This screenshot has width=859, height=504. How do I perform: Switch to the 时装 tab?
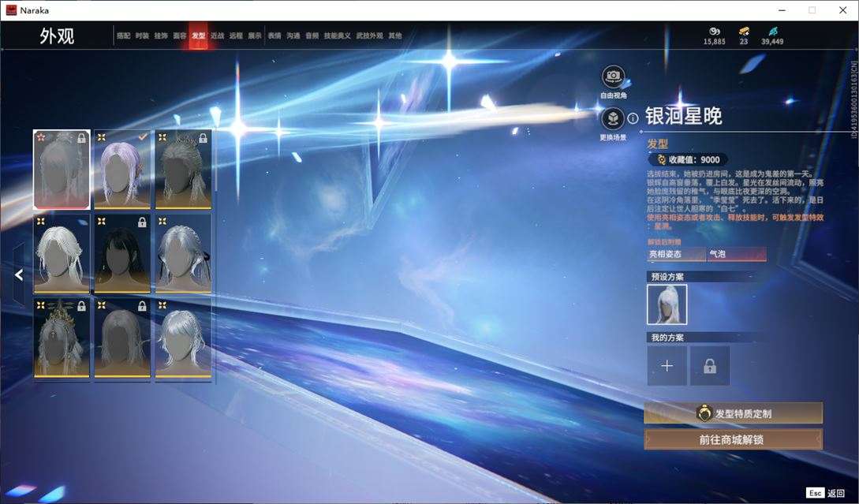142,35
